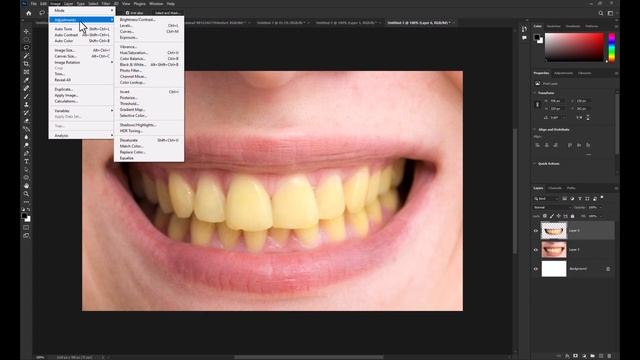640x360 pixels.
Task: Choose Levels from Adjustments submenu
Action: pyautogui.click(x=149, y=25)
